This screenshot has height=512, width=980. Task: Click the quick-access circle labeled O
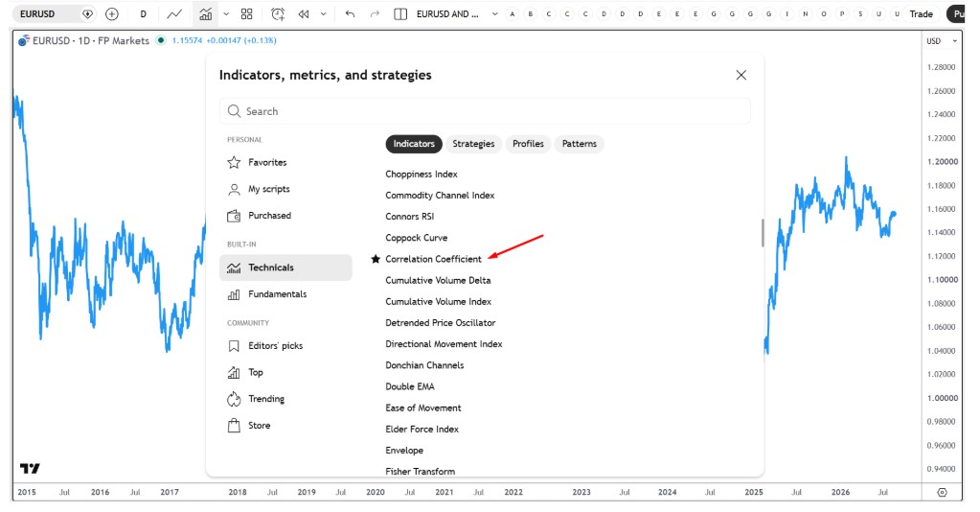[824, 13]
